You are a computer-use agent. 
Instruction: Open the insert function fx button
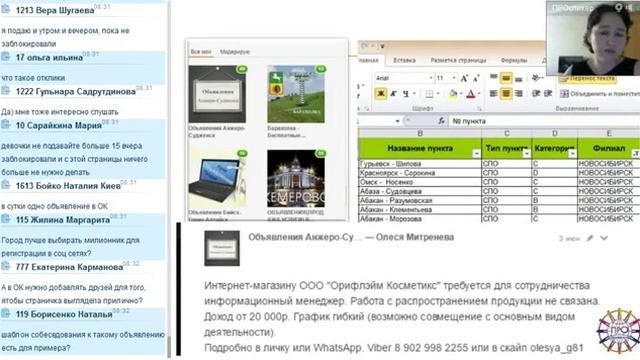coord(441,121)
